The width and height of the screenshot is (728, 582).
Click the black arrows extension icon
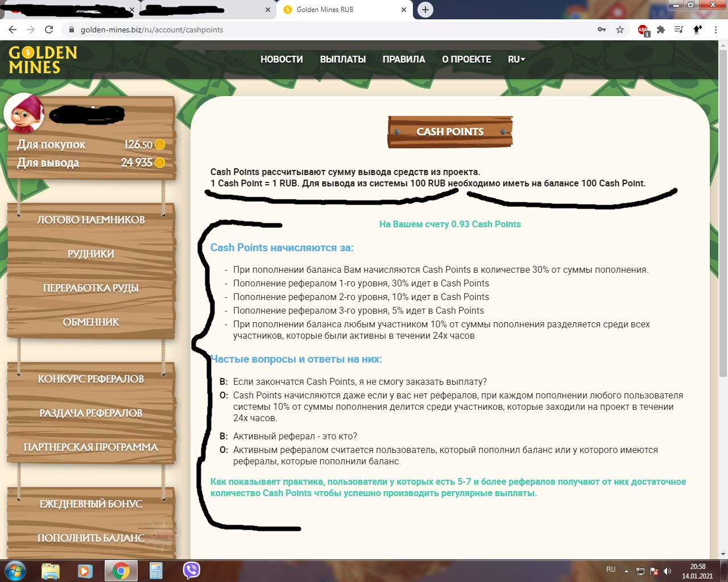click(697, 30)
